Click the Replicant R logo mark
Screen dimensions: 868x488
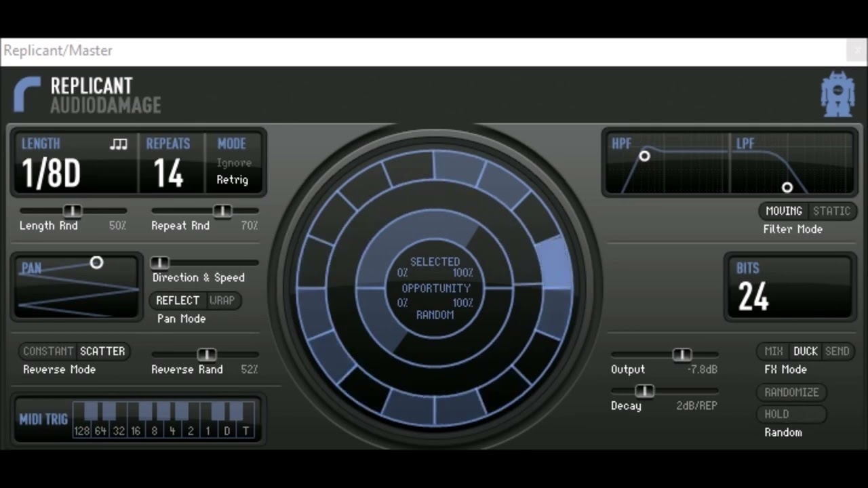[27, 95]
